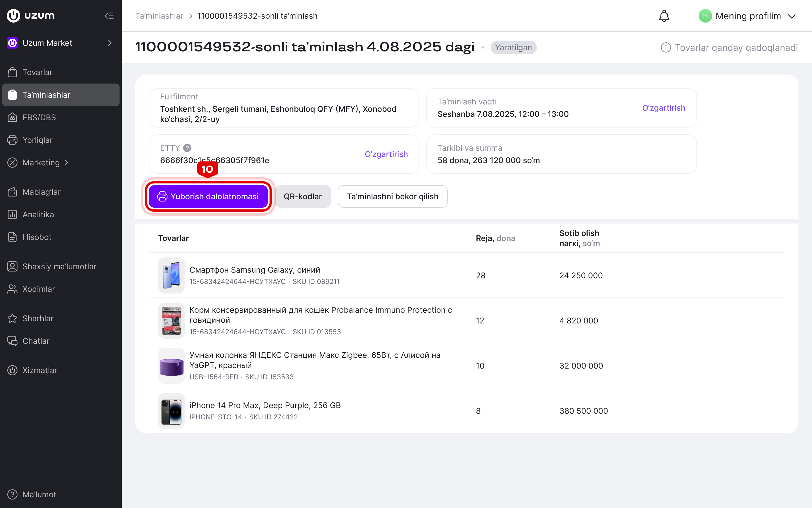812x508 pixels.
Task: Click the iPhone 14 Pro Max thumbnail
Action: (171, 411)
